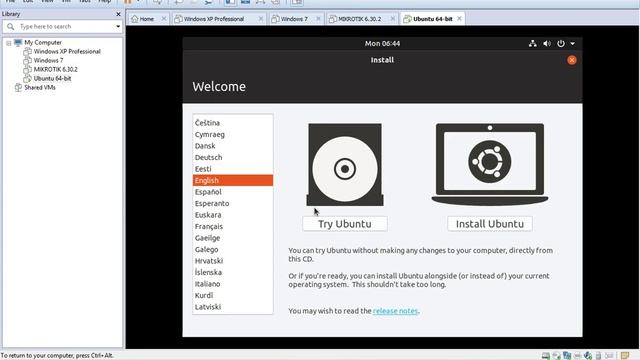Select Deutsch in the language list
Screen dimensions: 640x360
click(x=233, y=157)
